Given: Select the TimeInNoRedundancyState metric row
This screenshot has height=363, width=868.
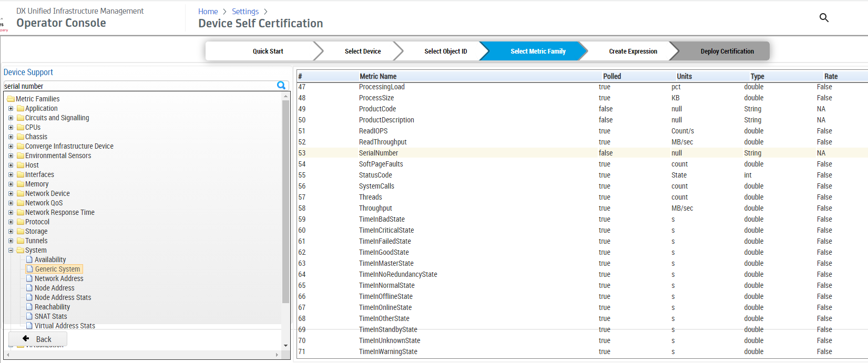Looking at the screenshot, I should click(x=583, y=274).
